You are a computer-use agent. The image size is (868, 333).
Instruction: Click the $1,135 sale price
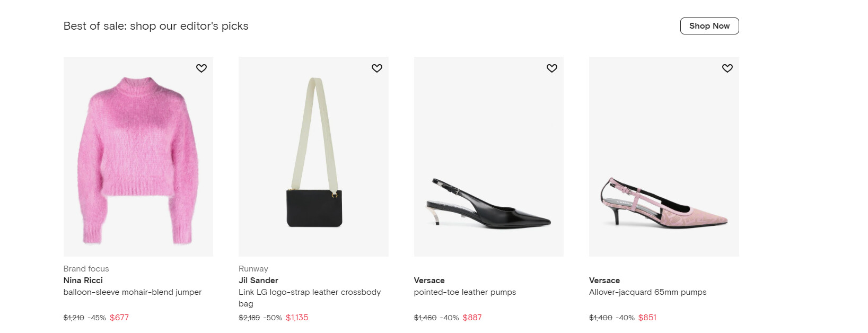pos(297,318)
